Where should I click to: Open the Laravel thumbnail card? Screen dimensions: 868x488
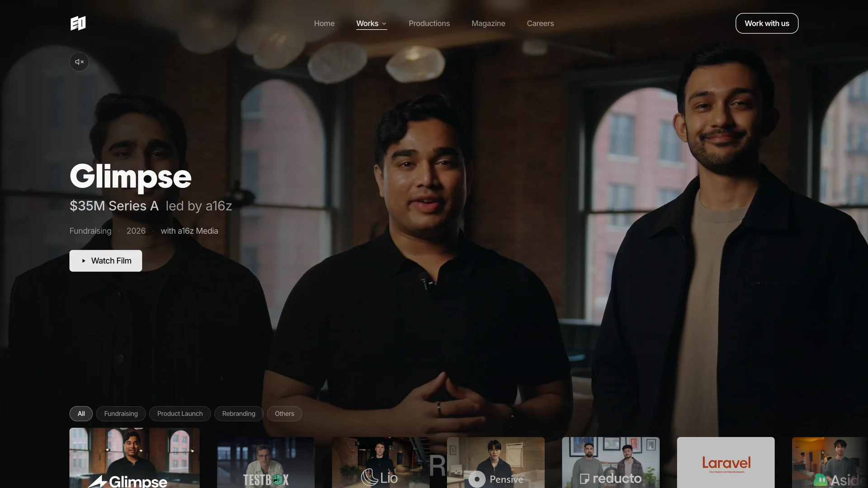[726, 462]
